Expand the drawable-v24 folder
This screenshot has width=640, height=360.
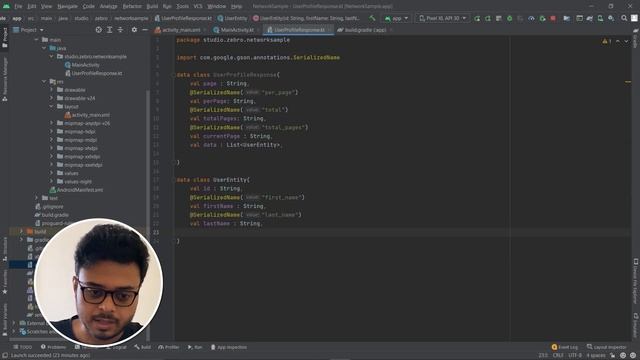[x=51, y=98]
